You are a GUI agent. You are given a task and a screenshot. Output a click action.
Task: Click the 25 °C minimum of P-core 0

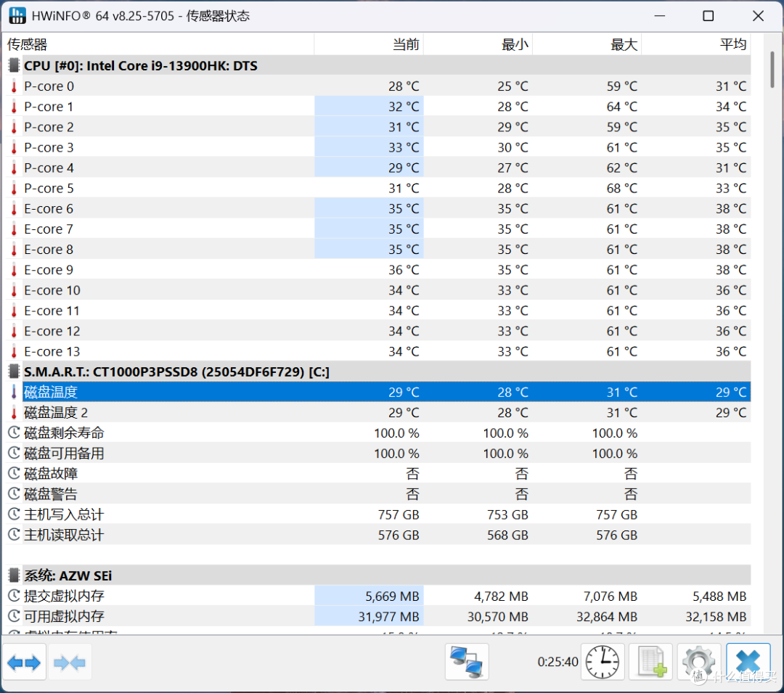coord(513,86)
